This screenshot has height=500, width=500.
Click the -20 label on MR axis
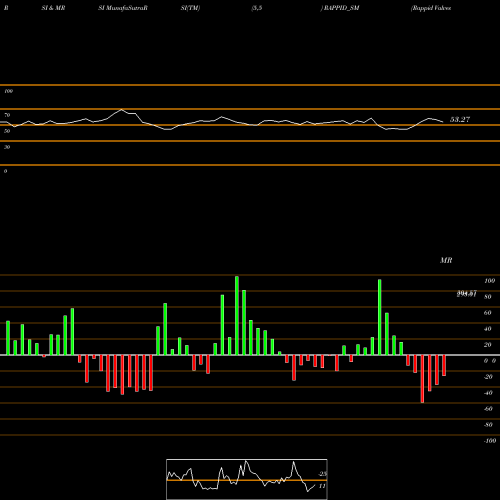tap(488, 377)
